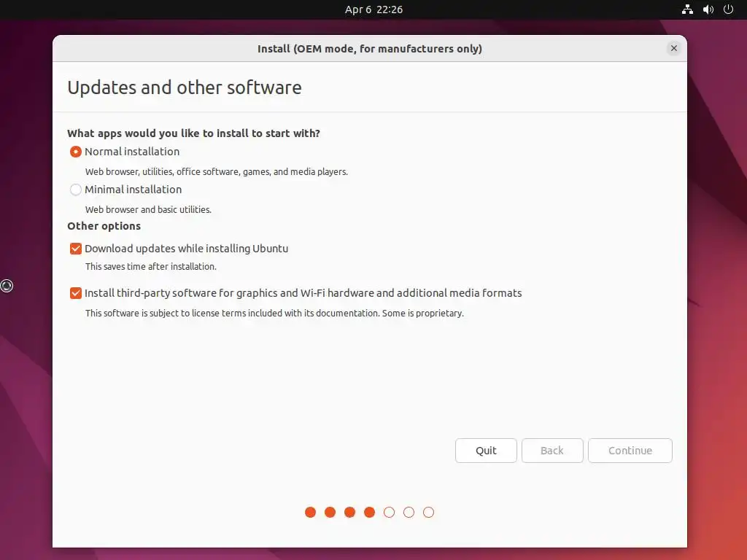Viewport: 747px width, 560px height.
Task: Close the installer window
Action: pos(673,48)
